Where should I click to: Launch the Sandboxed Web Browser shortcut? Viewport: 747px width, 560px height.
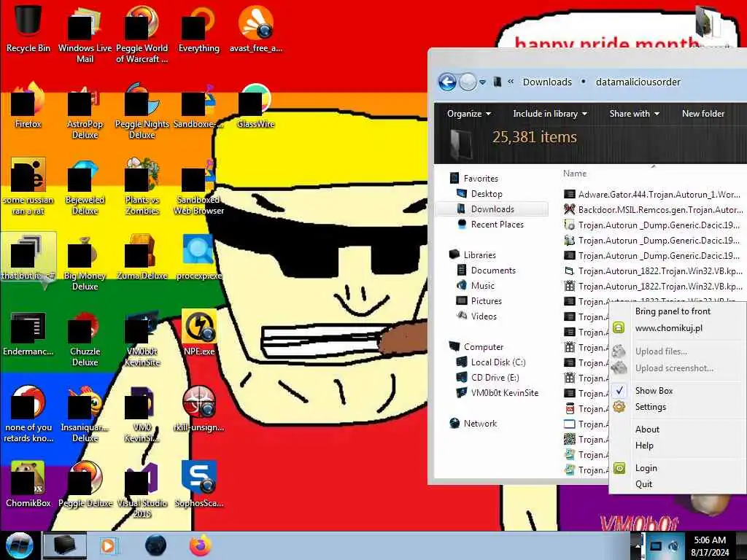(x=199, y=187)
